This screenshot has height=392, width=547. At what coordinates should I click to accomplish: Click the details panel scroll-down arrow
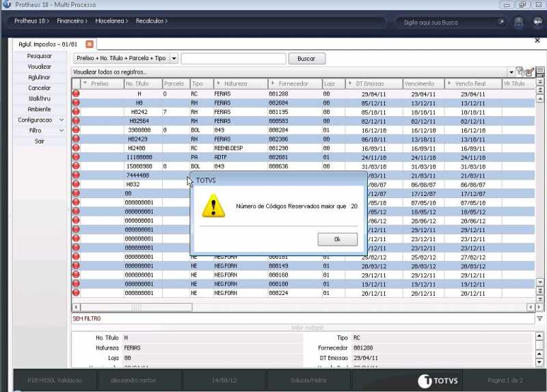tap(539, 362)
